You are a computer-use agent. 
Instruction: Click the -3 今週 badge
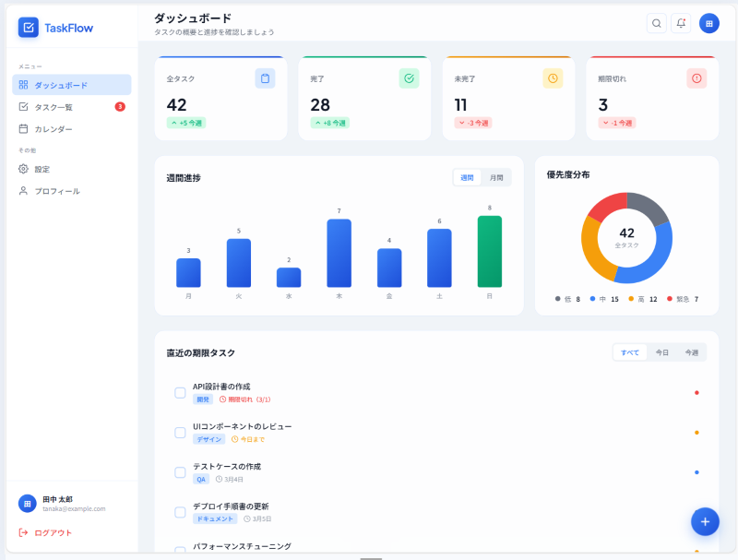(473, 123)
